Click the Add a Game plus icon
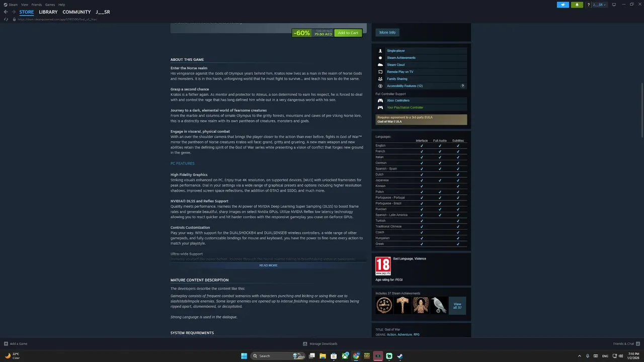644x362 pixels. [x=6, y=344]
